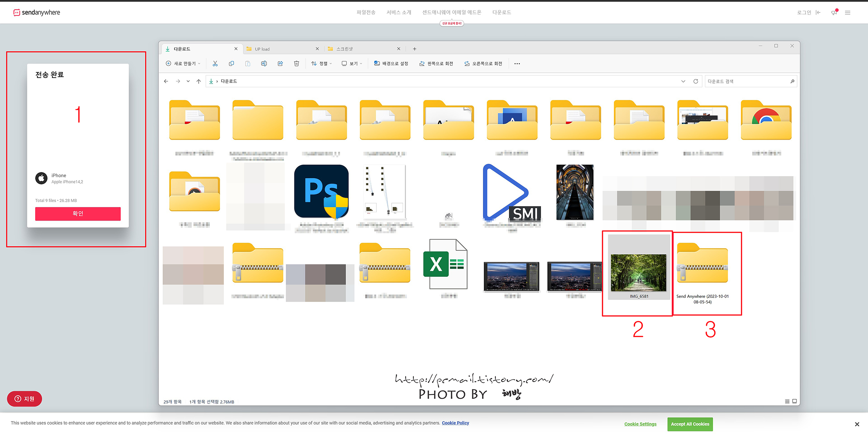Expand the address bar history chevron
Screen dimensions: 868x436
click(683, 81)
